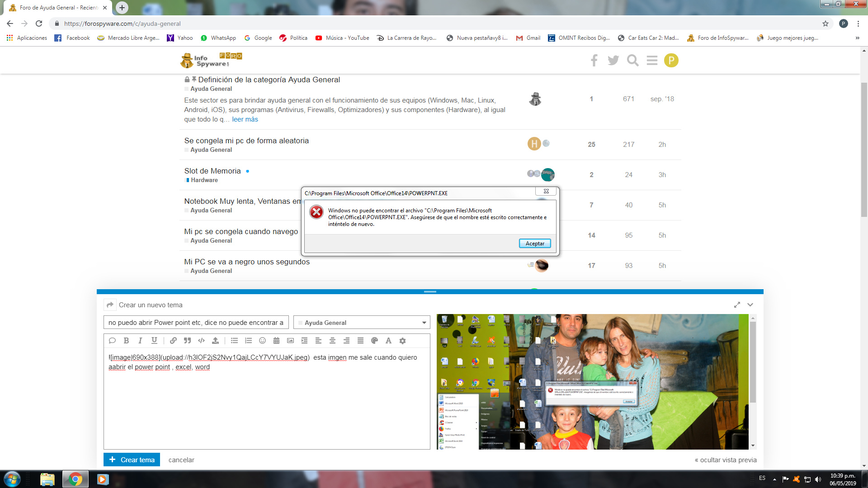The height and width of the screenshot is (488, 868).
Task: Open the composer options gear icon
Action: tap(402, 341)
